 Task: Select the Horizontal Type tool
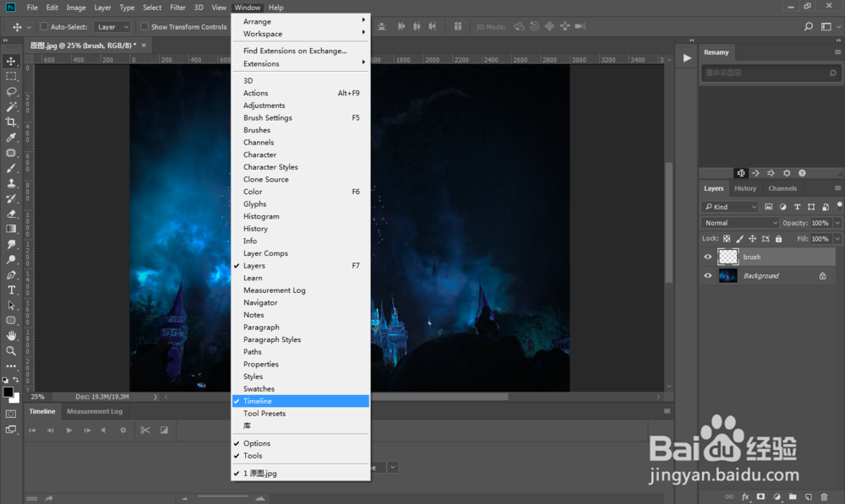tap(11, 290)
